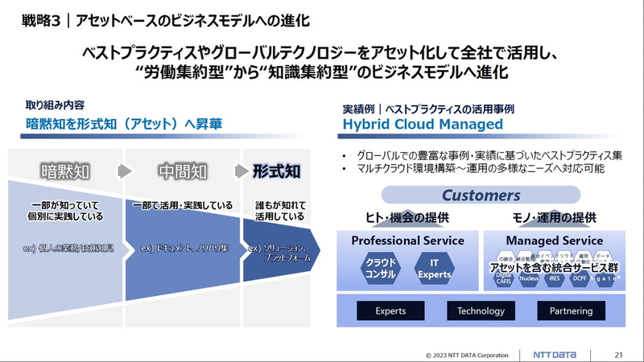Viewport: 644px width, 362px height.
Task: Click the NTT DATA logo in footer
Action: pyautogui.click(x=555, y=355)
